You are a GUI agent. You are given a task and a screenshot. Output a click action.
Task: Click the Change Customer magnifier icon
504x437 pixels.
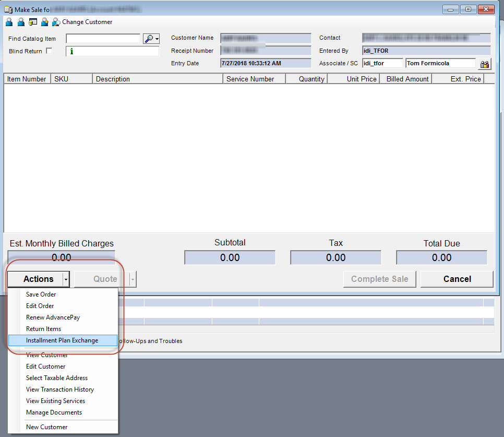56,22
